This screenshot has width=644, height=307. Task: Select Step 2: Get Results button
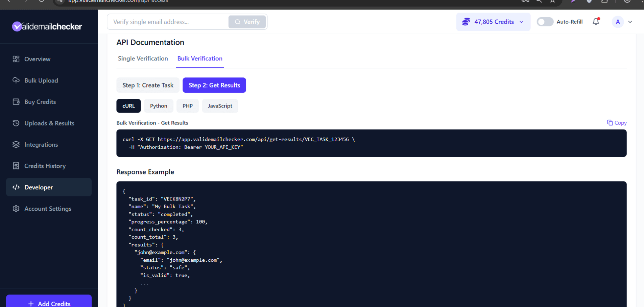coord(214,85)
